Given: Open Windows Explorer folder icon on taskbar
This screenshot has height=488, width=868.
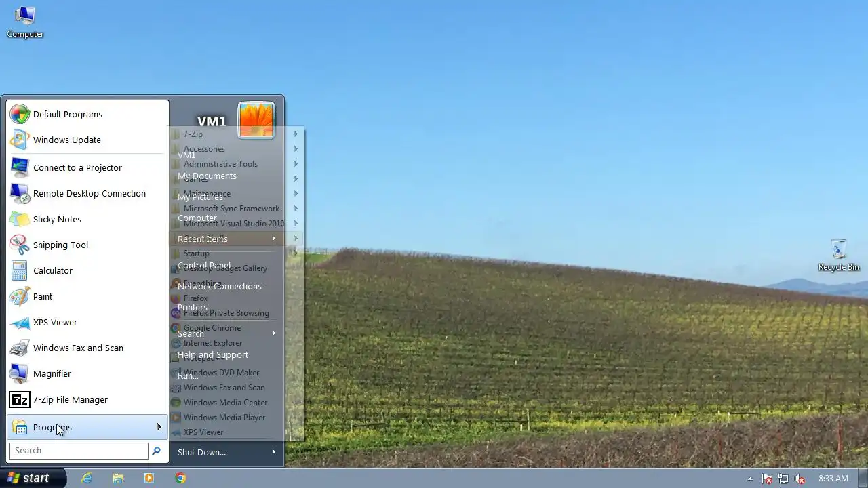Looking at the screenshot, I should coord(118,478).
